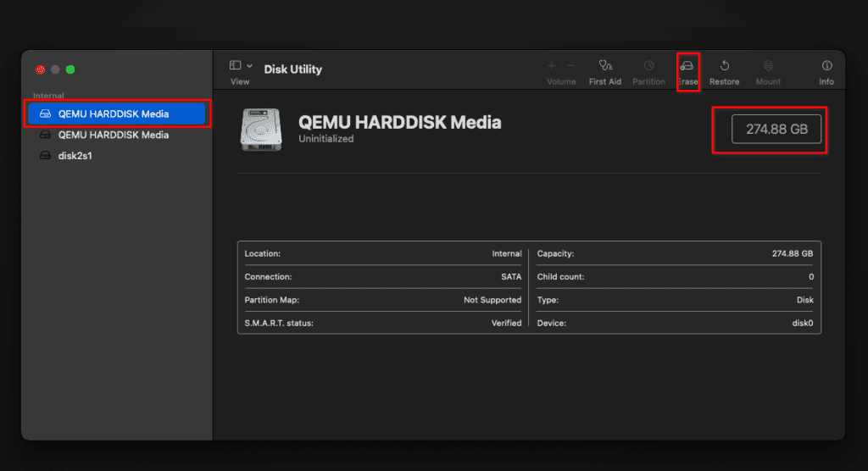Close the Disk Utility window

(x=40, y=69)
